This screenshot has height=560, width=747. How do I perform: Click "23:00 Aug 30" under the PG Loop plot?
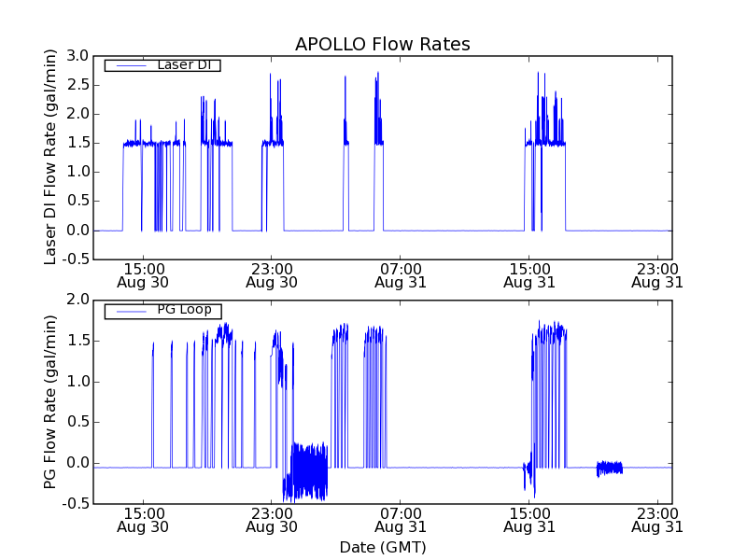pos(272,521)
